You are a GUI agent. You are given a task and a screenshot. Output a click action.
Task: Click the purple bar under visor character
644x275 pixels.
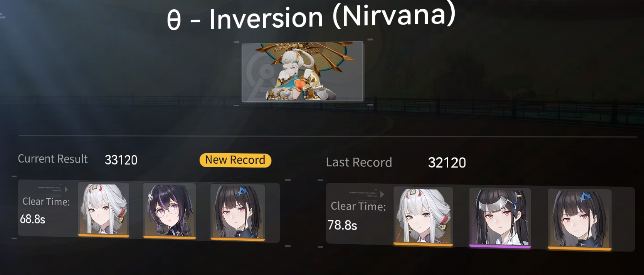tap(500, 246)
